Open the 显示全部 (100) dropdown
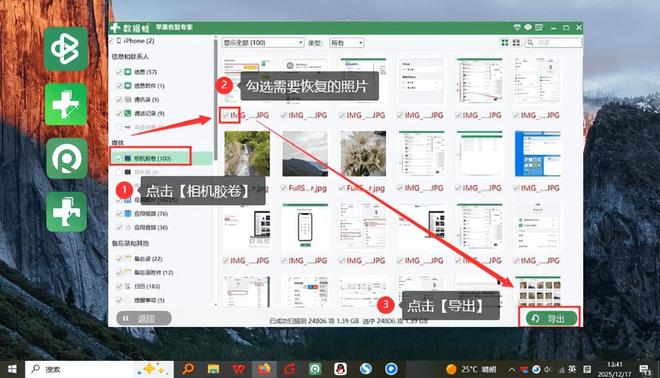Image resolution: width=660 pixels, height=378 pixels. point(263,43)
